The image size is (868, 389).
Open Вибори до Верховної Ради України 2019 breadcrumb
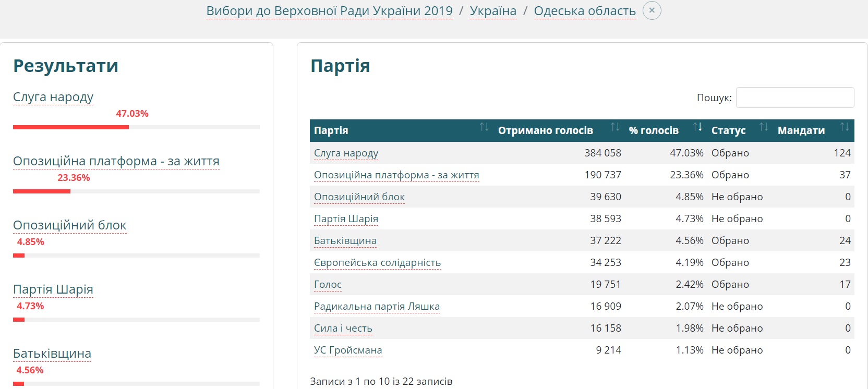pos(329,11)
